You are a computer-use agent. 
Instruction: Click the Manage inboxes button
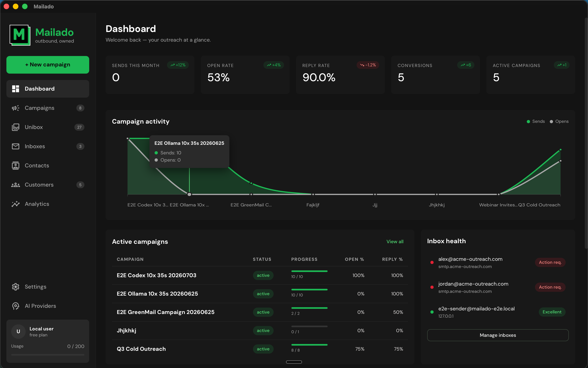498,335
